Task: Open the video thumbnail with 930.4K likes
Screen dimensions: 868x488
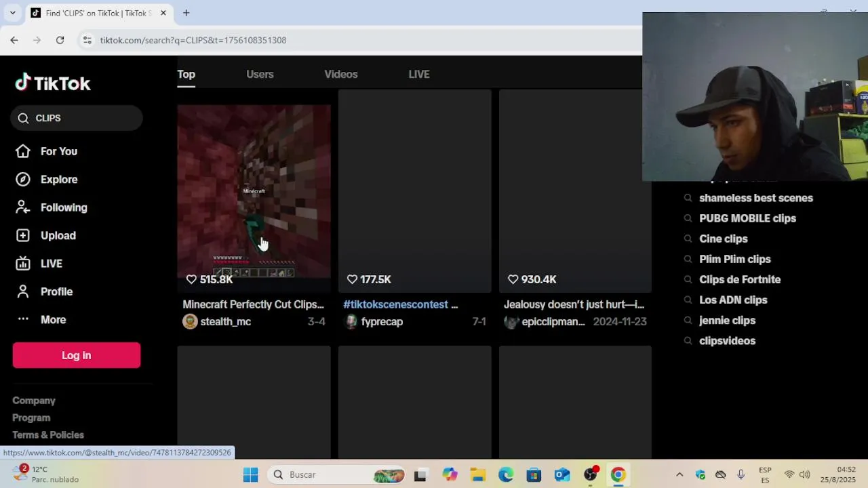Action: click(x=576, y=191)
